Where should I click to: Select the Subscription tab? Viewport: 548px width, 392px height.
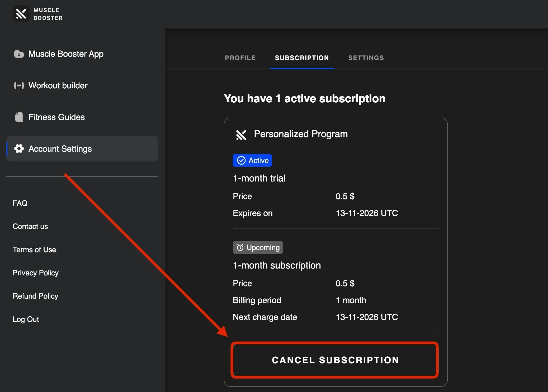tap(302, 58)
